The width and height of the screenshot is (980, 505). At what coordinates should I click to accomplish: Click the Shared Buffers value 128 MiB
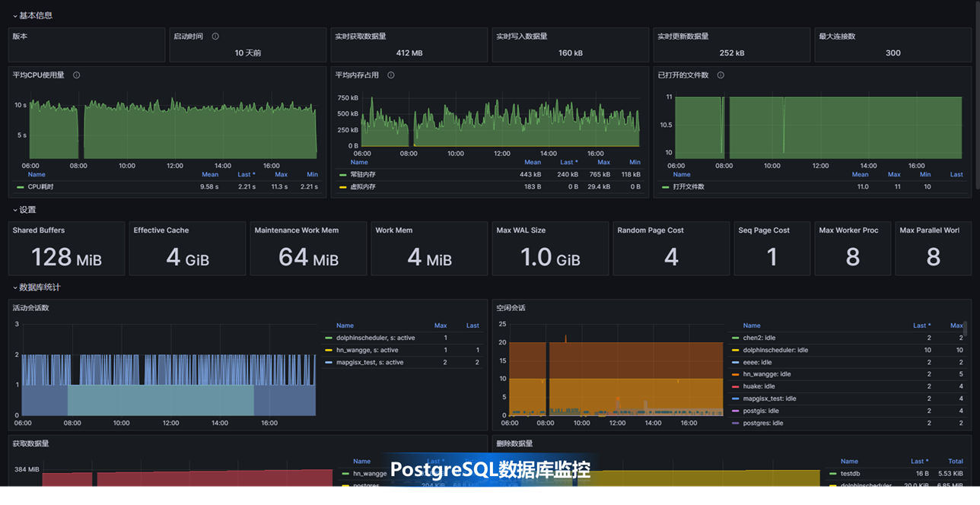coord(66,258)
